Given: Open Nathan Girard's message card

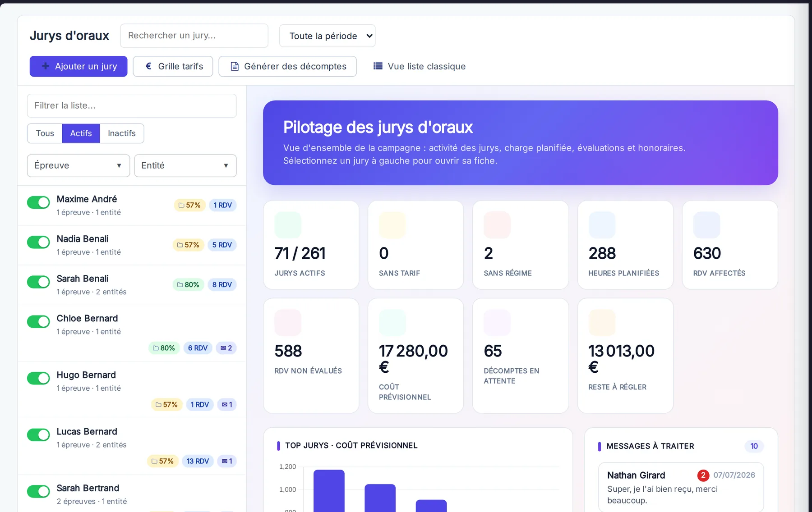Looking at the screenshot, I should click(x=681, y=487).
